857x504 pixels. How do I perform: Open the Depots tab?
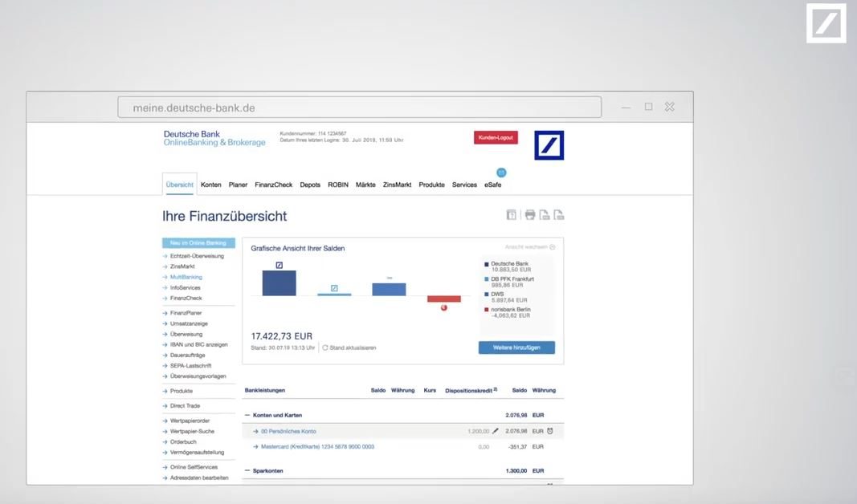(x=310, y=185)
